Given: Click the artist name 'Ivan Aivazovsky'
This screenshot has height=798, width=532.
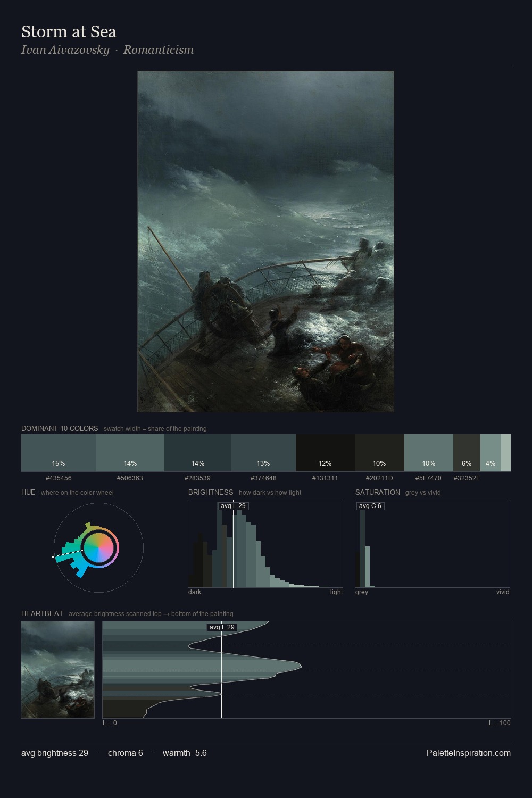Looking at the screenshot, I should point(65,50).
